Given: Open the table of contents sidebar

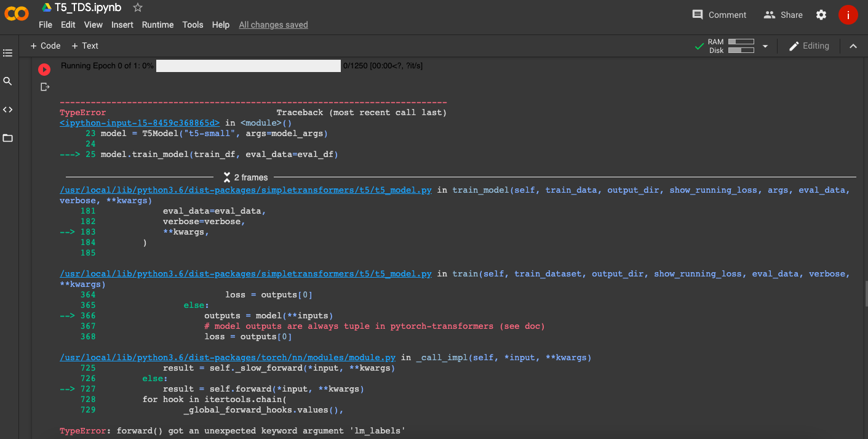Looking at the screenshot, I should [8, 52].
